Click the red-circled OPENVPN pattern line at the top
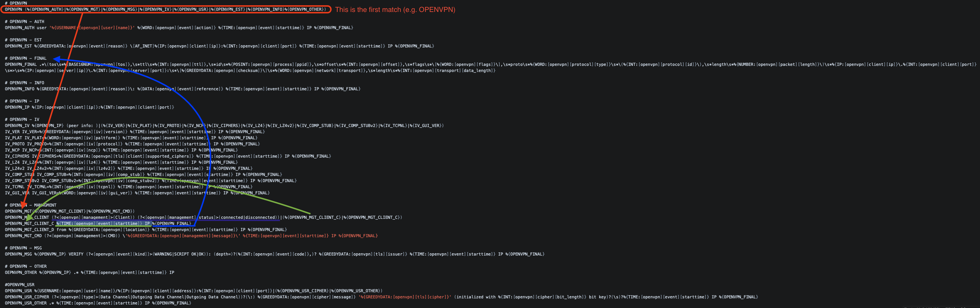This screenshot has height=308, width=980. click(x=165, y=10)
